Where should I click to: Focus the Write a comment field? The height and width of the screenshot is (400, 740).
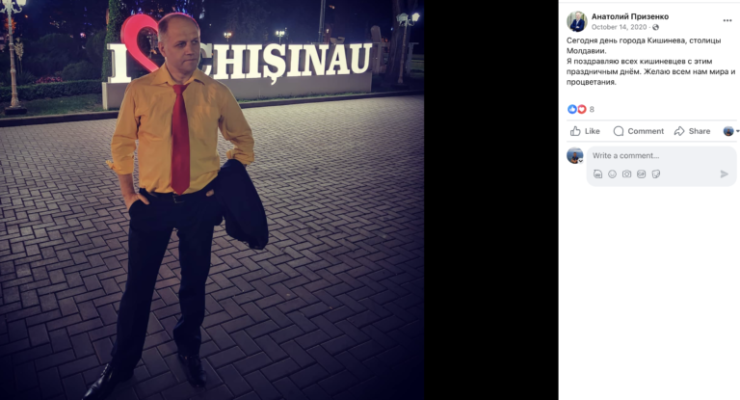click(x=661, y=156)
